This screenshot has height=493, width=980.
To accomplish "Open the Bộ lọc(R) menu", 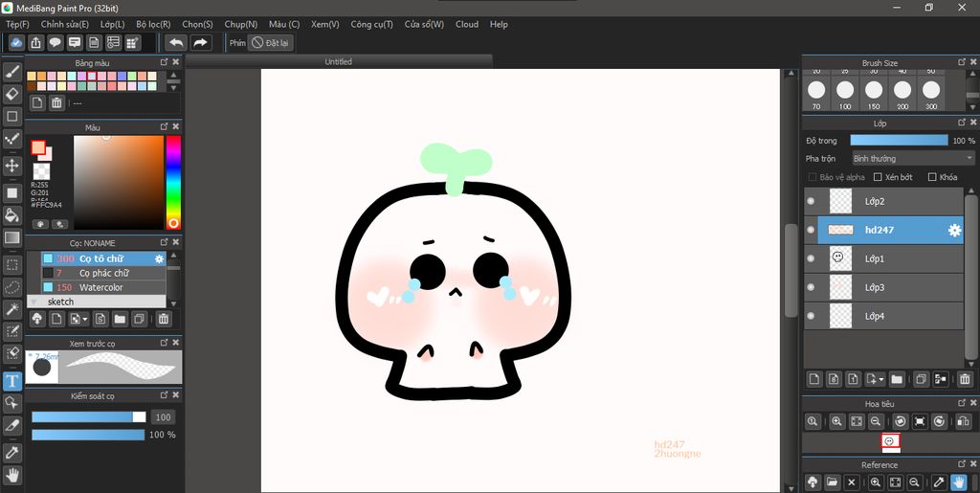I will 153,24.
